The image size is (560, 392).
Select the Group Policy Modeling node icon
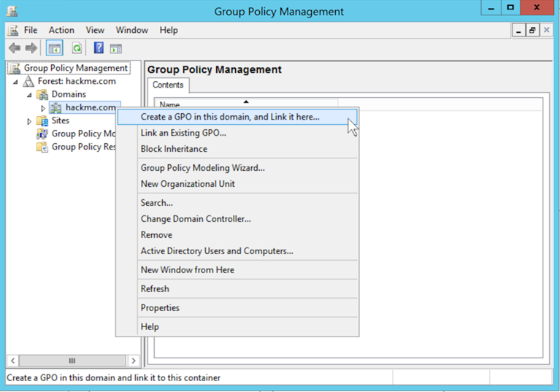pos(43,134)
